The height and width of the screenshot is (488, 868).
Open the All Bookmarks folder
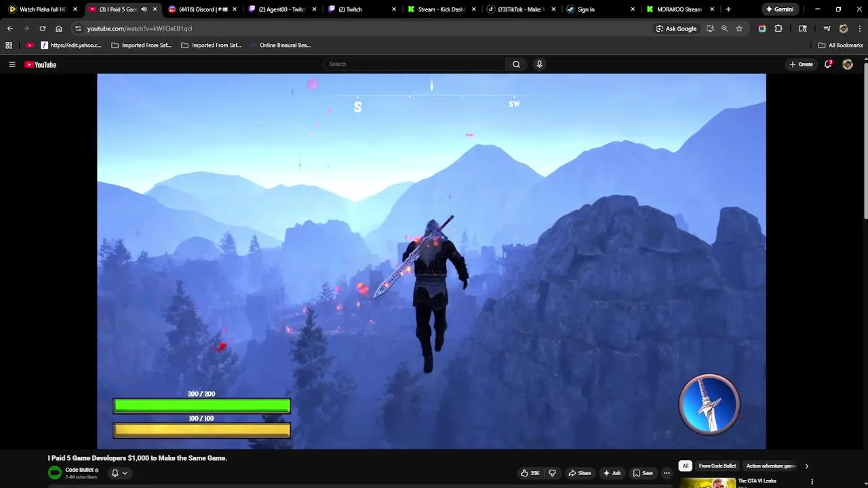(x=841, y=45)
